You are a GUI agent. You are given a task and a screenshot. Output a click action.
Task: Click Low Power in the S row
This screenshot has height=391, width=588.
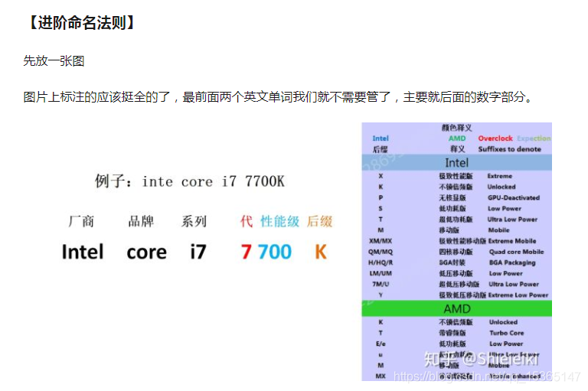(x=505, y=208)
